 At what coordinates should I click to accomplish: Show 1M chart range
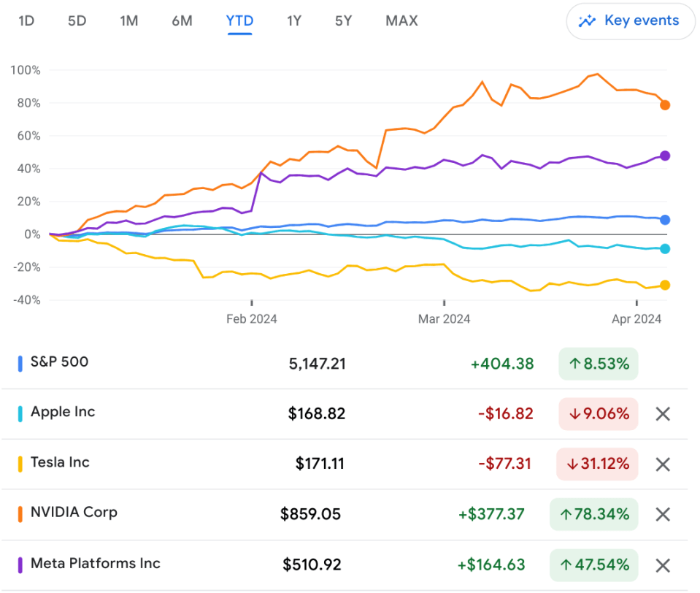128,21
